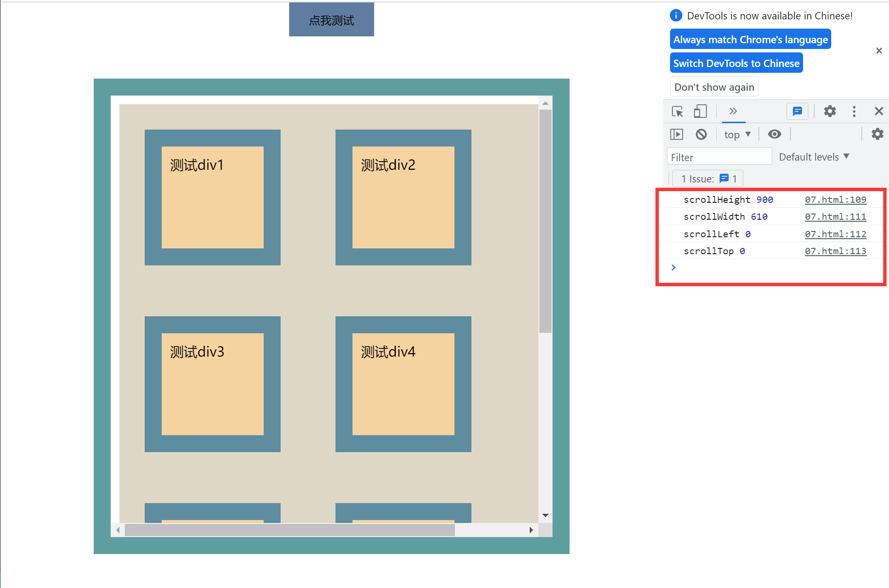Click the vertical scrollbar up arrow
The width and height of the screenshot is (889, 588).
pyautogui.click(x=545, y=103)
